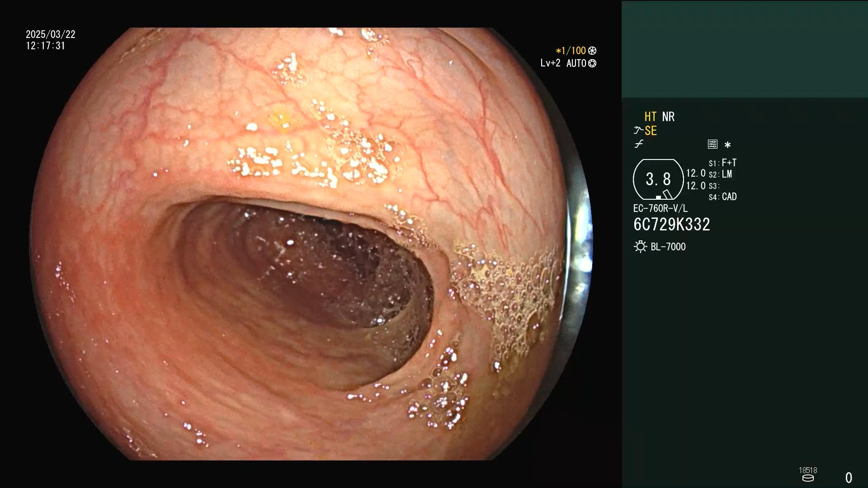The height and width of the screenshot is (488, 868).
Task: Select switch assignment S4: CAD
Action: pyautogui.click(x=722, y=197)
